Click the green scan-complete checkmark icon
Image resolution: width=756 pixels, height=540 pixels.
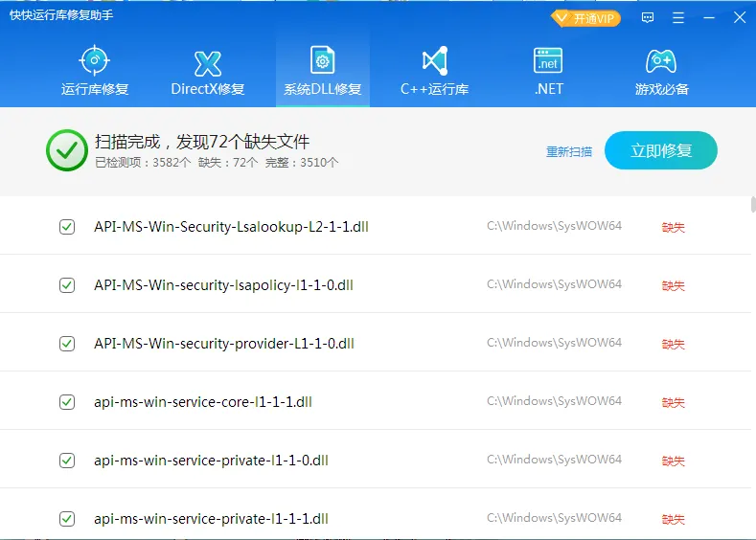click(66, 149)
